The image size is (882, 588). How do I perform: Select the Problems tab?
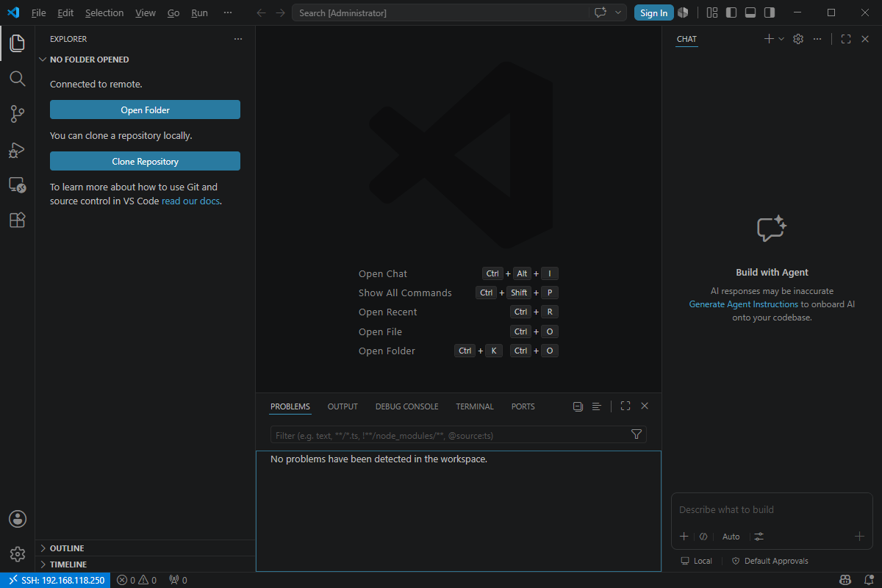(x=290, y=406)
